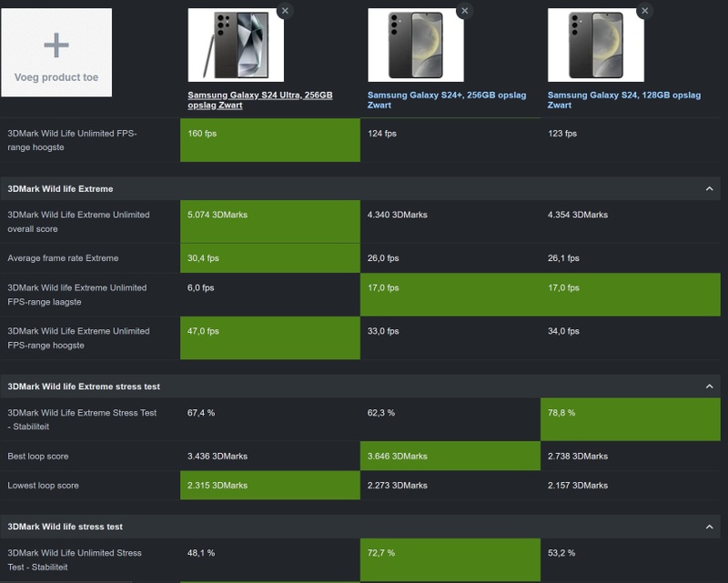The height and width of the screenshot is (583, 728).
Task: Click the '6,0 fps' value
Action: [200, 287]
